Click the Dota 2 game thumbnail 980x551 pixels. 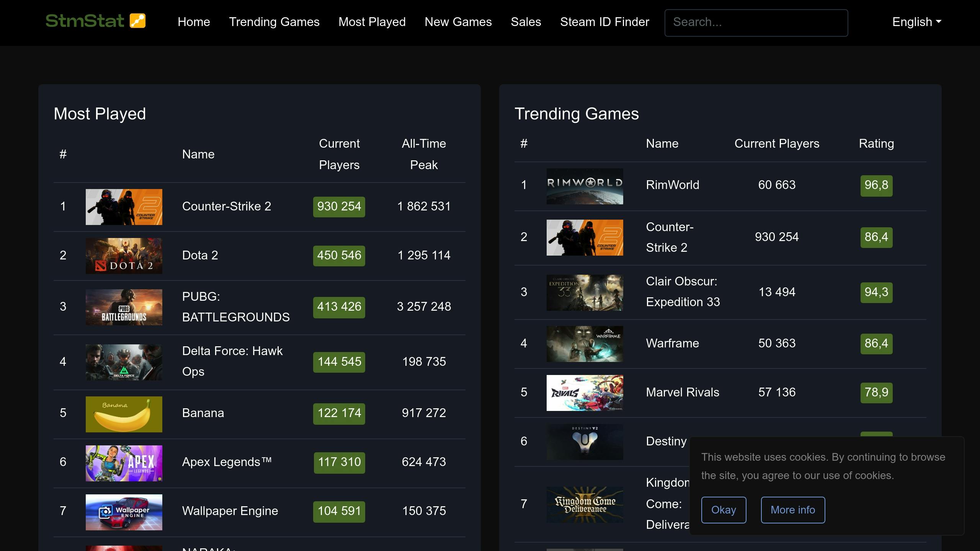point(124,256)
